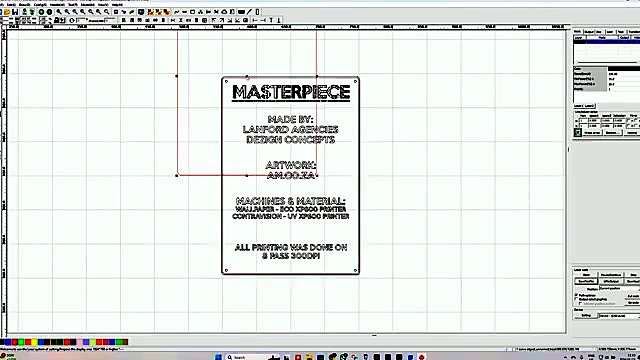Save the project with the floppy disk icon
Image resolution: width=640 pixels, height=360 pixels.
[x=16, y=12]
